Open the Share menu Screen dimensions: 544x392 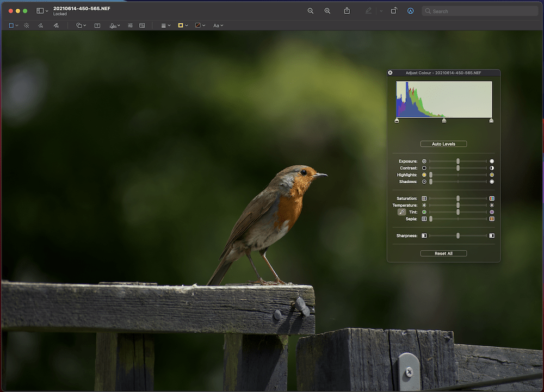pyautogui.click(x=347, y=11)
